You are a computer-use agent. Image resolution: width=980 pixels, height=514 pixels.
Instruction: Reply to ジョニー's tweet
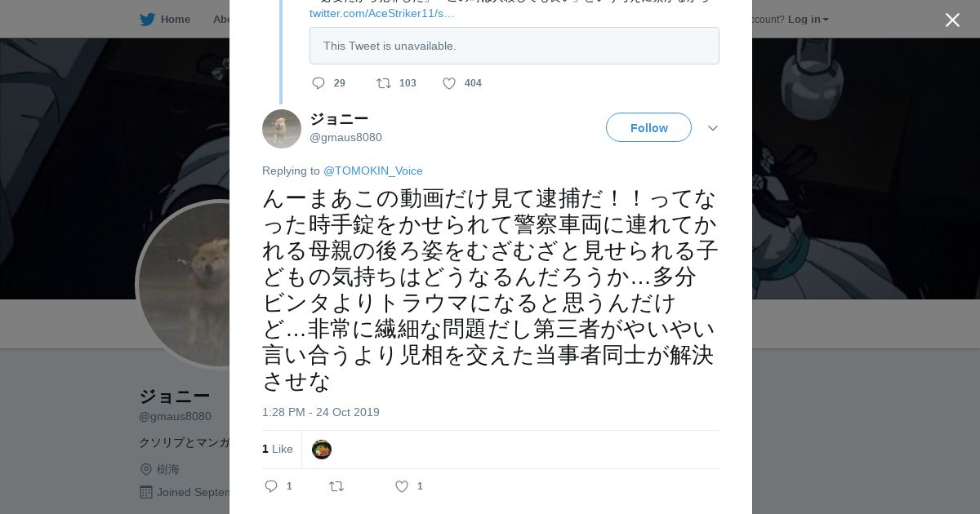tap(272, 486)
